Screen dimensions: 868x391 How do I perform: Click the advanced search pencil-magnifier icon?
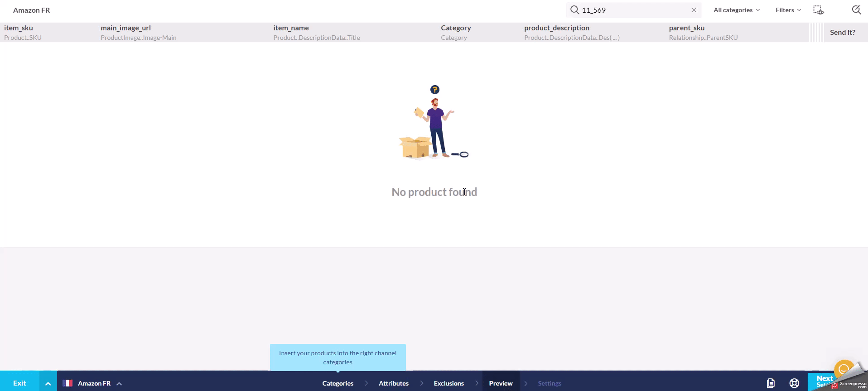click(x=856, y=10)
